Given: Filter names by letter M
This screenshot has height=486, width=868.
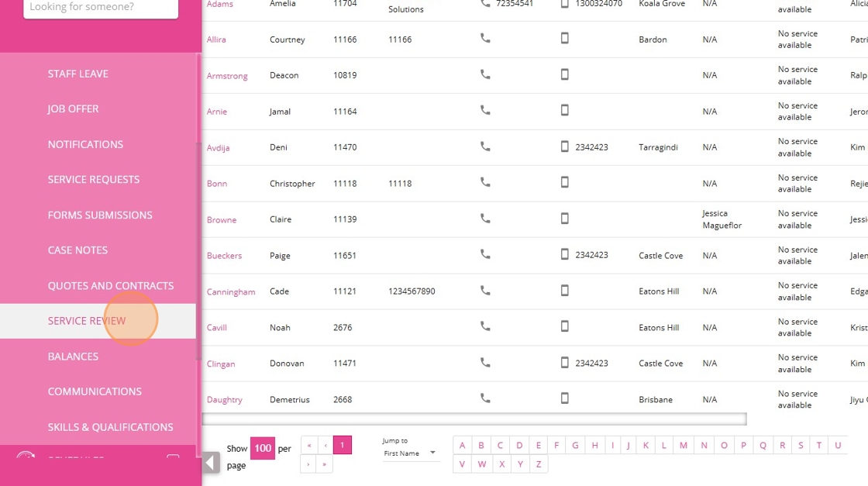Looking at the screenshot, I should click(x=683, y=445).
